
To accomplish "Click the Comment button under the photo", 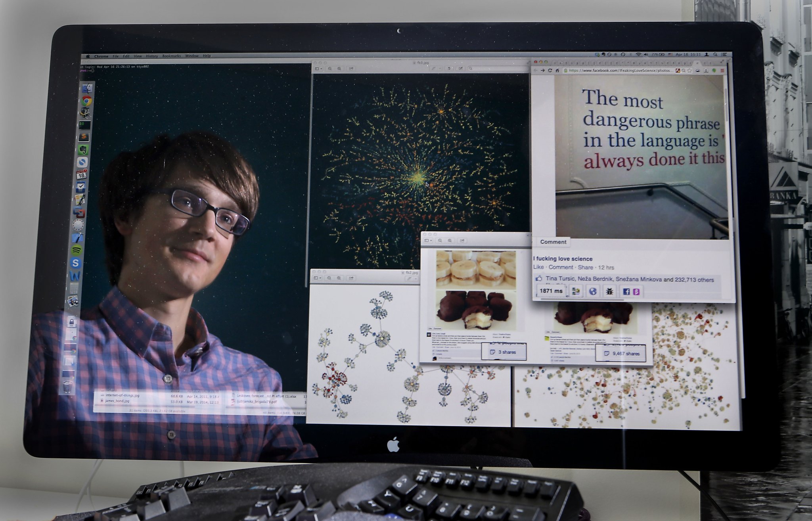I will point(553,242).
